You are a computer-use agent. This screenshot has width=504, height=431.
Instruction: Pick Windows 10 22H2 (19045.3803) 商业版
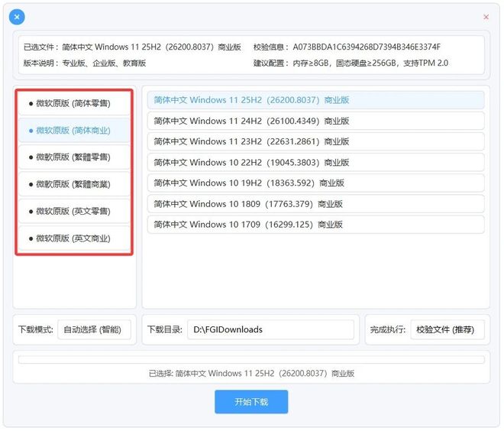315,162
